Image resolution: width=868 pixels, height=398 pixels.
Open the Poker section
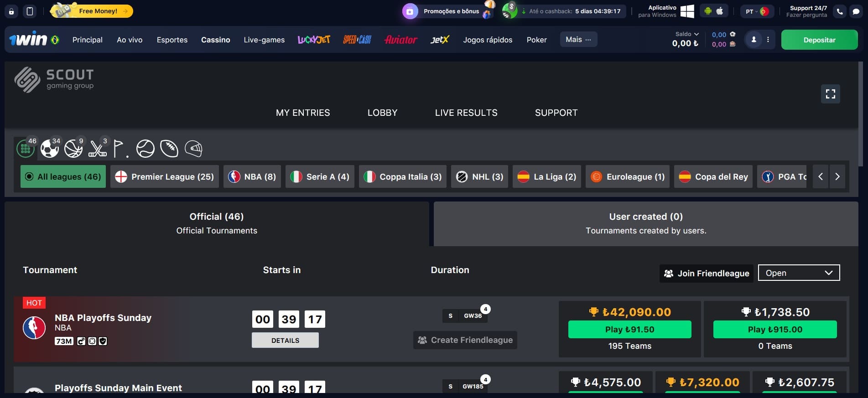point(536,40)
